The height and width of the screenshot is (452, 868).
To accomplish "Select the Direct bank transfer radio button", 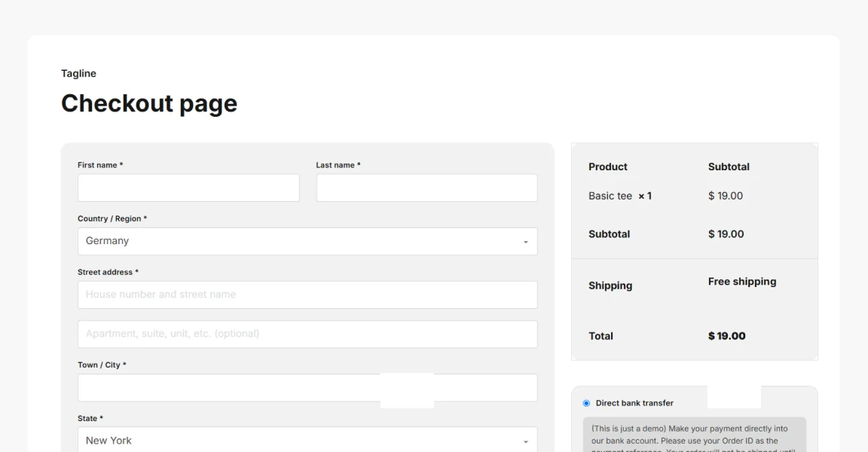I will pos(586,403).
